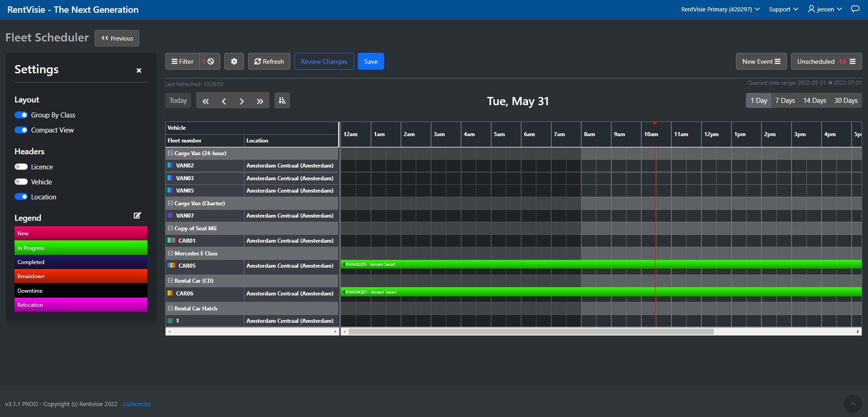The height and width of the screenshot is (417, 868).
Task: Jump forward with the double-chevron navigation icon
Action: pos(259,100)
